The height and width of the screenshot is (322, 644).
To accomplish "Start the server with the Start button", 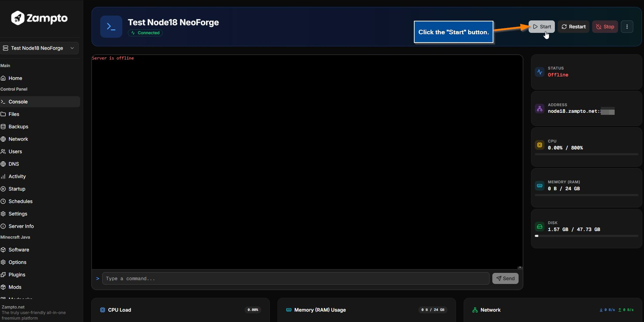I will tap(542, 27).
